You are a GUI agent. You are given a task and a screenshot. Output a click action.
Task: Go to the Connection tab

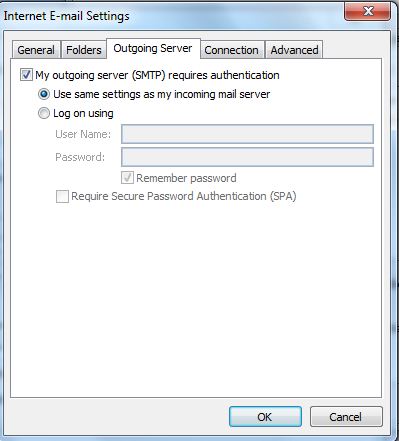[x=232, y=50]
